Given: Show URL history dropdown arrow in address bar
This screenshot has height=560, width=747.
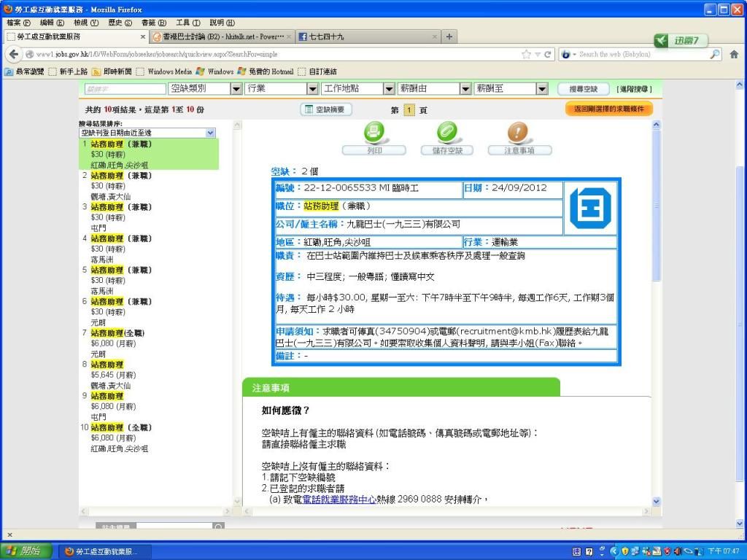Looking at the screenshot, I should click(x=538, y=54).
